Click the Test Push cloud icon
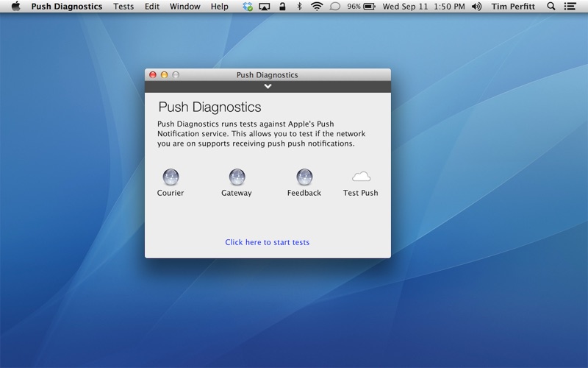Viewport: 588px width, 368px height. tap(361, 177)
